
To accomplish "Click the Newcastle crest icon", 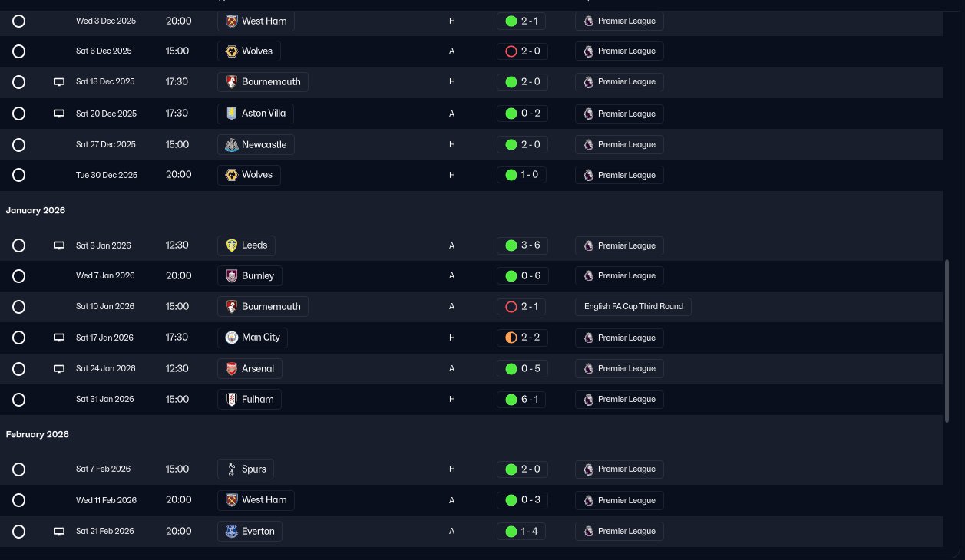I will tap(230, 144).
